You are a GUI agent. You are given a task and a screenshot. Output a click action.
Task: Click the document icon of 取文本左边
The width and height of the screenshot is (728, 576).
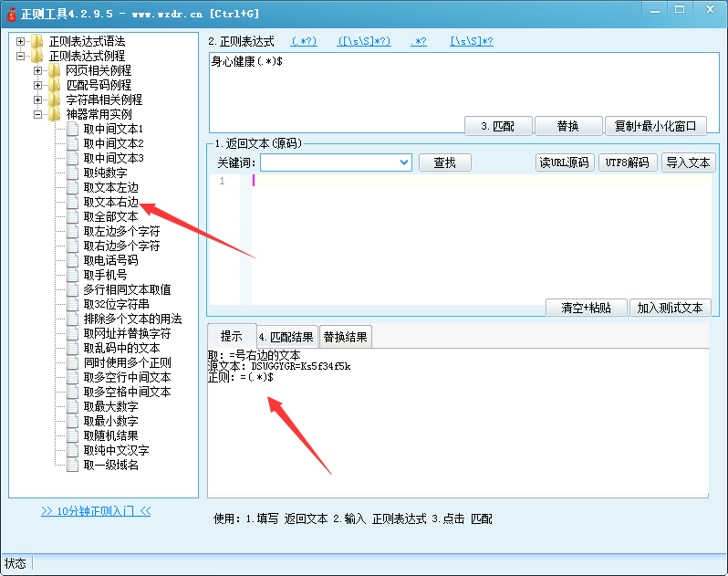[x=72, y=187]
